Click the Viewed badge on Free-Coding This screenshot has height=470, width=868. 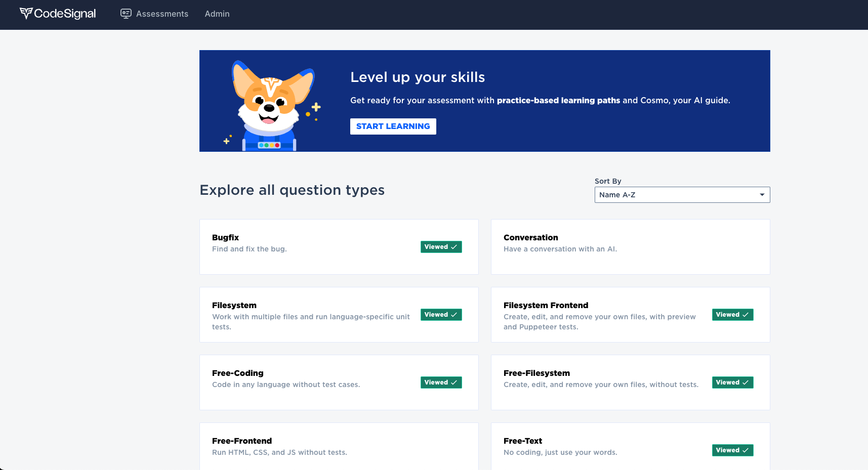tap(441, 382)
